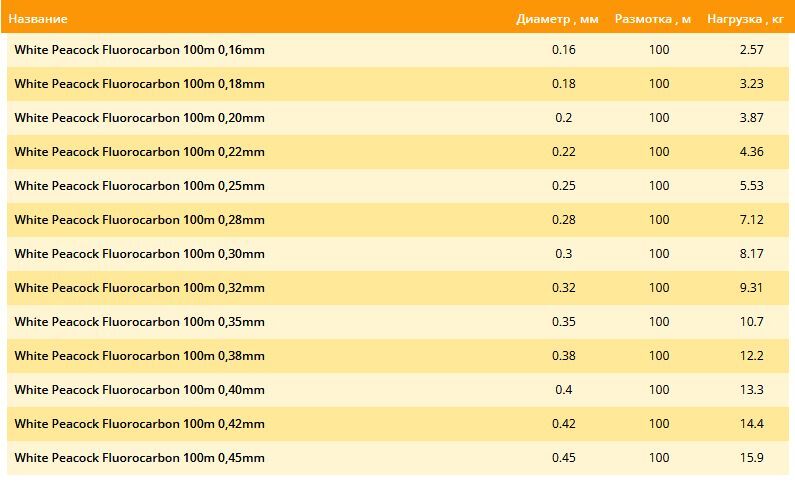Click the load value 7.12
Screen dimensions: 795x483
[x=751, y=219]
